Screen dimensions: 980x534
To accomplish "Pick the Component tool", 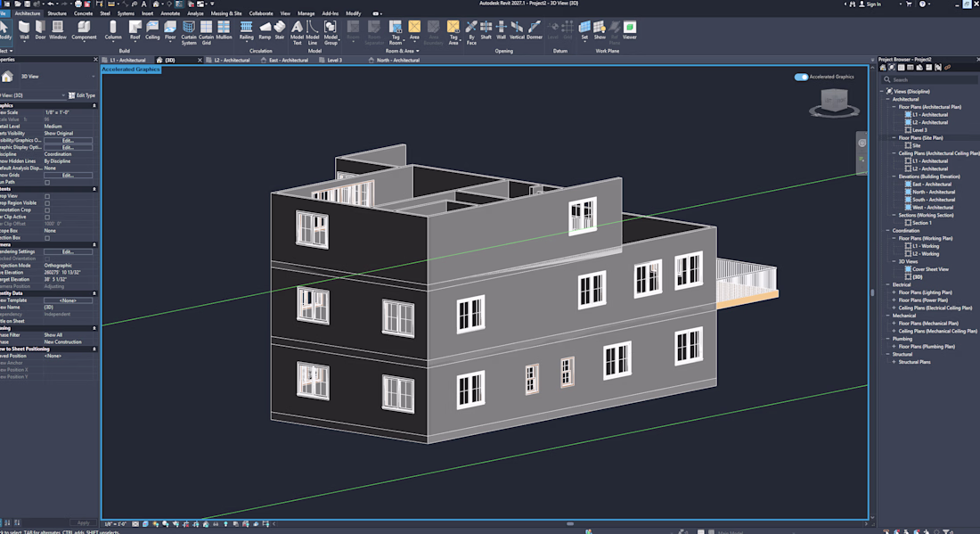I will [84, 30].
